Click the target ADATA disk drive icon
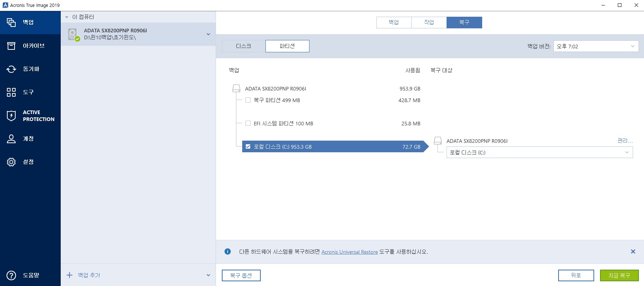 click(438, 141)
